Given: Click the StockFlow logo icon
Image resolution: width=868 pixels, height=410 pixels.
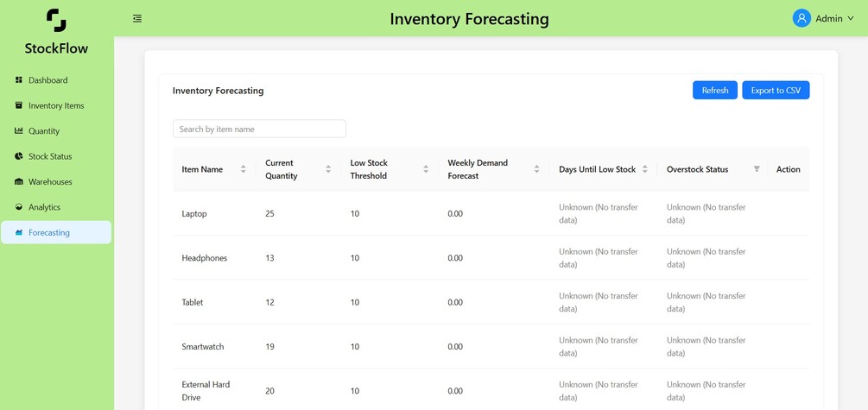Looking at the screenshot, I should coord(56,20).
